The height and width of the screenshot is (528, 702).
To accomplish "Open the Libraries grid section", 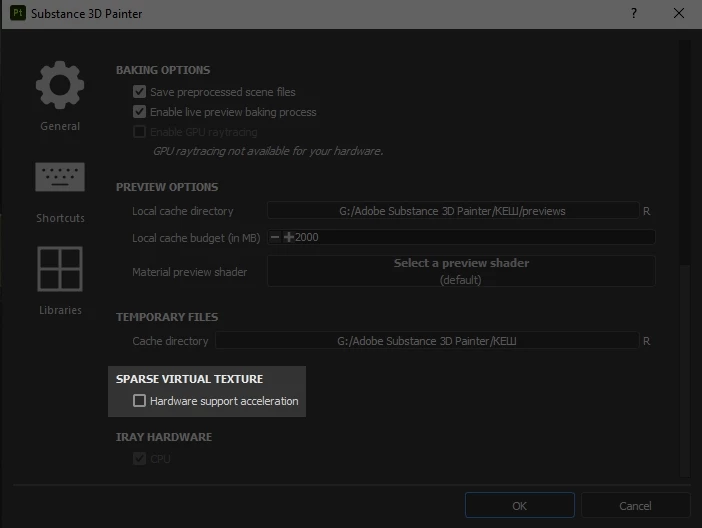I will click(60, 281).
